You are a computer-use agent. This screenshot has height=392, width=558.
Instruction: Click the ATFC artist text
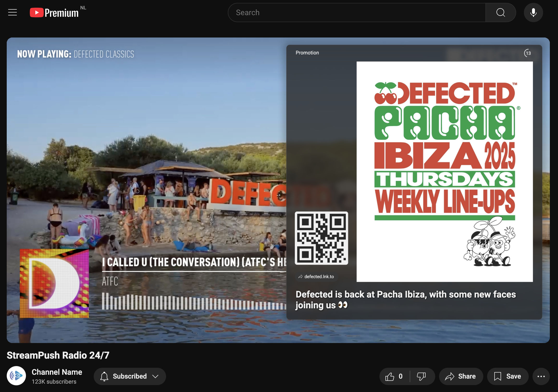click(x=110, y=281)
